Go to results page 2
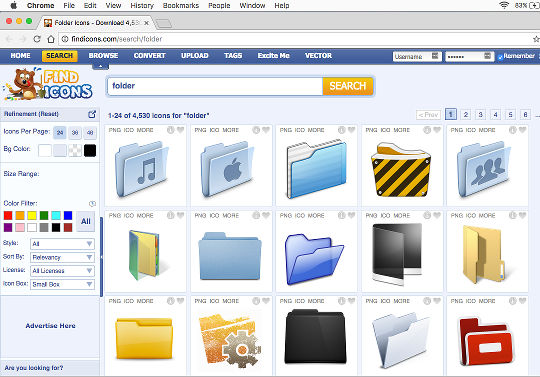Screen dimensions: 540x377 (466, 114)
